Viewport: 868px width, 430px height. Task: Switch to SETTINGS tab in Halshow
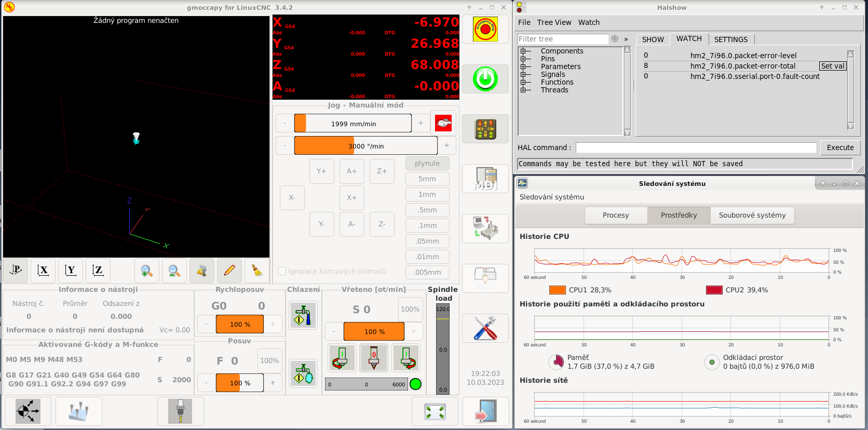731,39
